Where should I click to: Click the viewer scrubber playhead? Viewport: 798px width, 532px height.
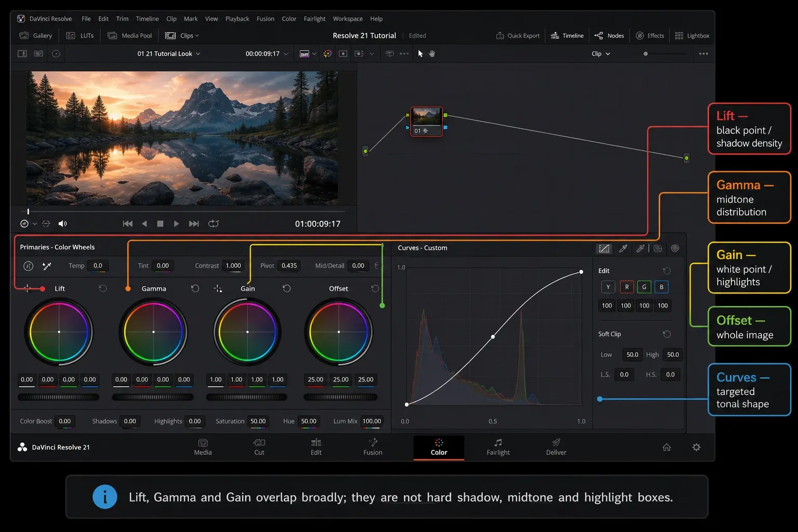[x=28, y=211]
